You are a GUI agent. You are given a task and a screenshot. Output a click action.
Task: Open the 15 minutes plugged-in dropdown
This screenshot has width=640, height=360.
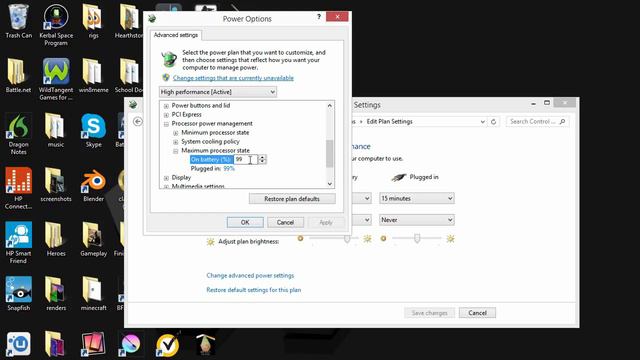click(416, 198)
